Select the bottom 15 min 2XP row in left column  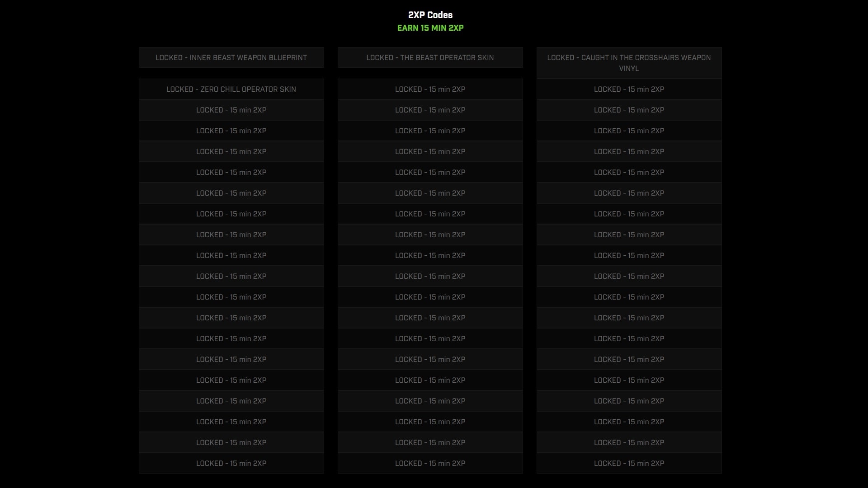pyautogui.click(x=231, y=463)
